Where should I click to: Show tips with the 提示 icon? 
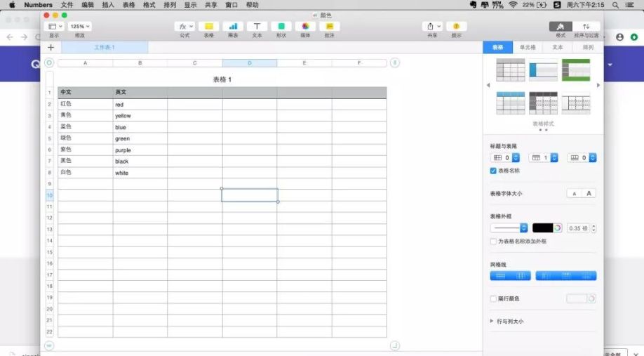(x=456, y=26)
